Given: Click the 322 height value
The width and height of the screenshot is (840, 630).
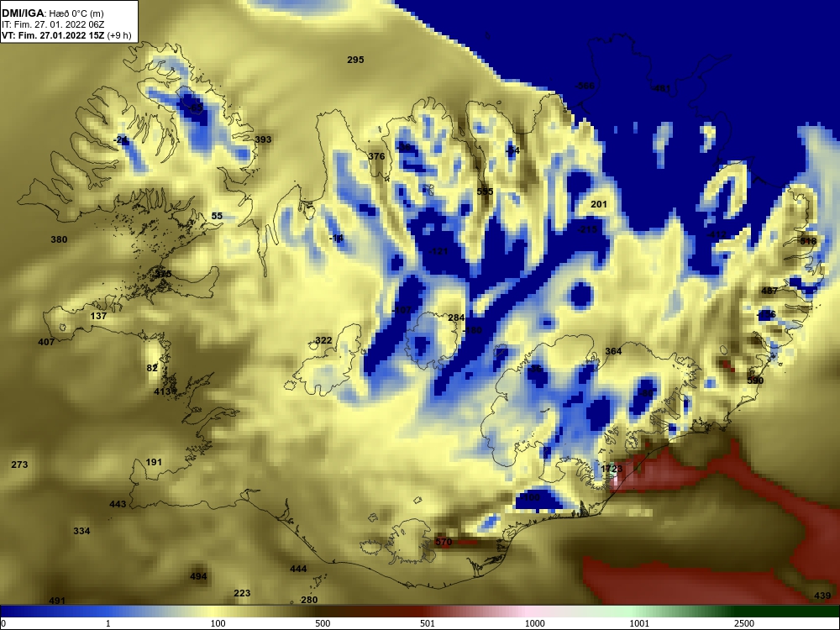Looking at the screenshot, I should pos(323,340).
